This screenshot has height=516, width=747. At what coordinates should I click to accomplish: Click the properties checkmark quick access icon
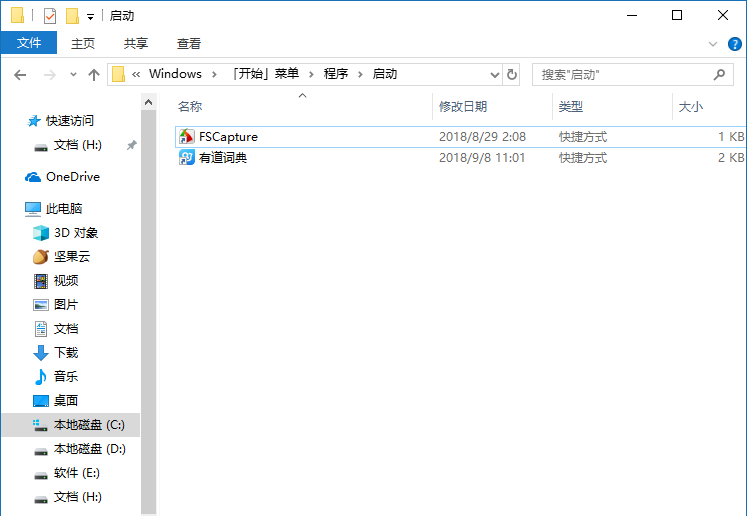pyautogui.click(x=50, y=16)
